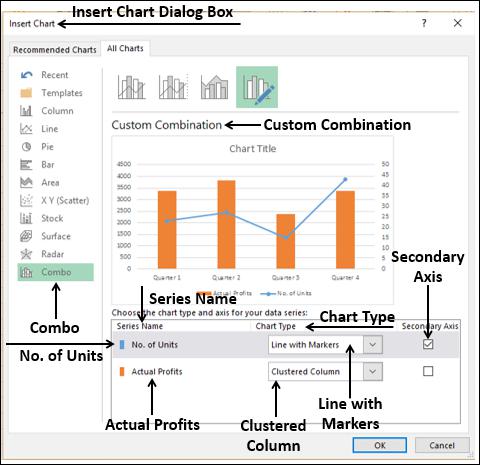480x465 pixels.
Task: Switch to the Recommended Charts tab
Action: 55,50
